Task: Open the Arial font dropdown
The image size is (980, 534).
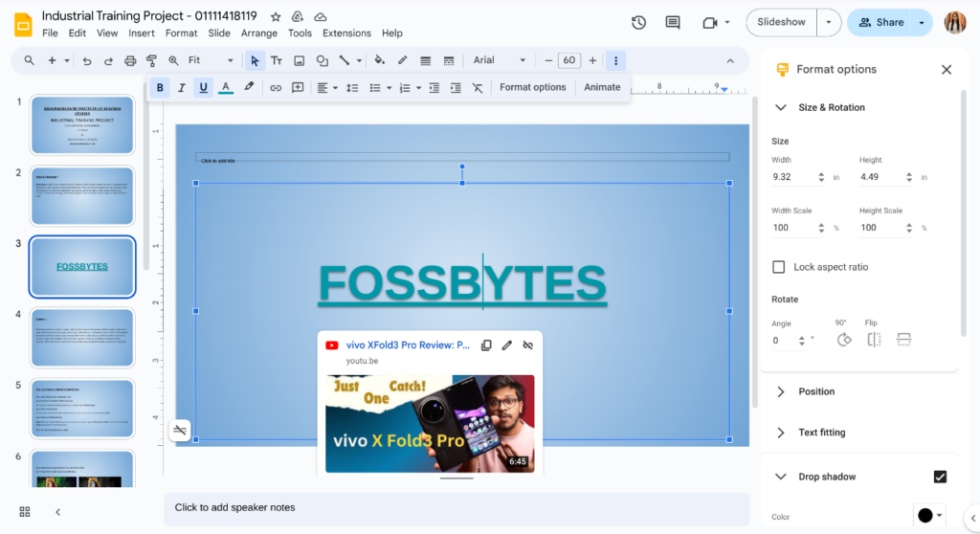Action: click(x=500, y=60)
